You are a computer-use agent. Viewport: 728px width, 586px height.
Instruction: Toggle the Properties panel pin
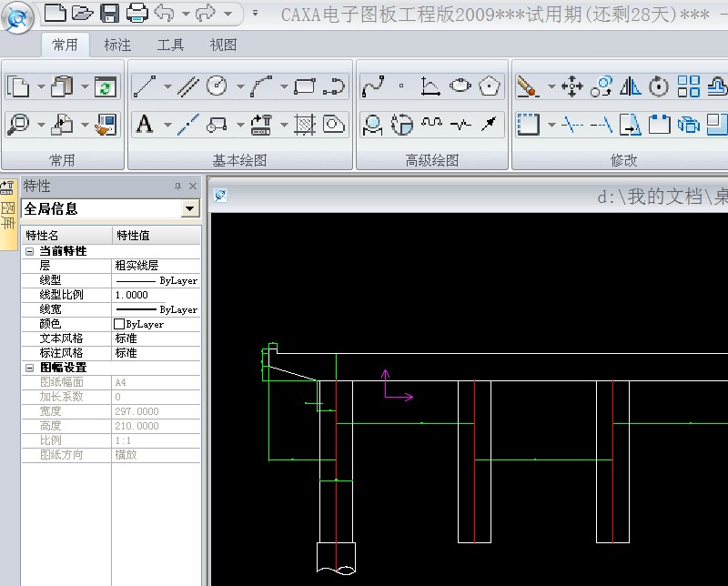pos(177,187)
